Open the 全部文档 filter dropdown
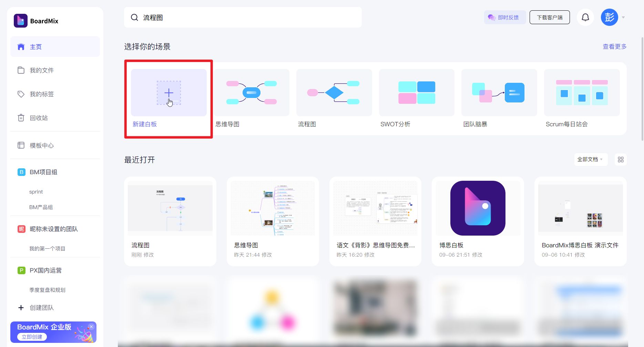The image size is (644, 347). (590, 159)
